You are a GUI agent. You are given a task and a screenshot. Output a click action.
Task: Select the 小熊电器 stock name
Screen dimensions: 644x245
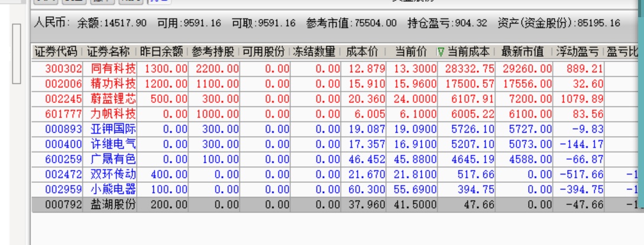[x=113, y=189]
